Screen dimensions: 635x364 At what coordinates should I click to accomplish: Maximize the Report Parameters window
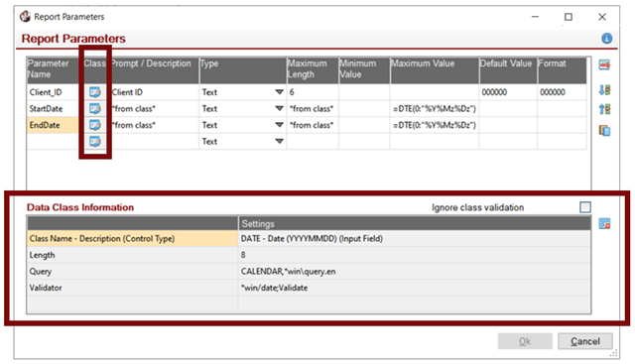click(569, 17)
